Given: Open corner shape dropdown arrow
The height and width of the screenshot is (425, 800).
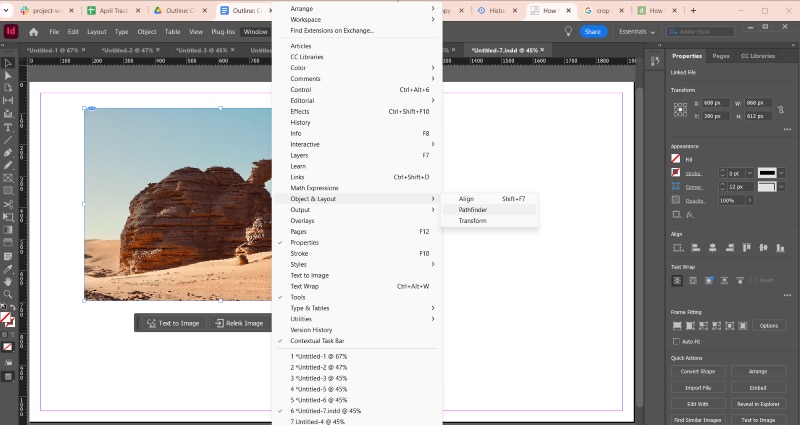Looking at the screenshot, I should coord(781,187).
